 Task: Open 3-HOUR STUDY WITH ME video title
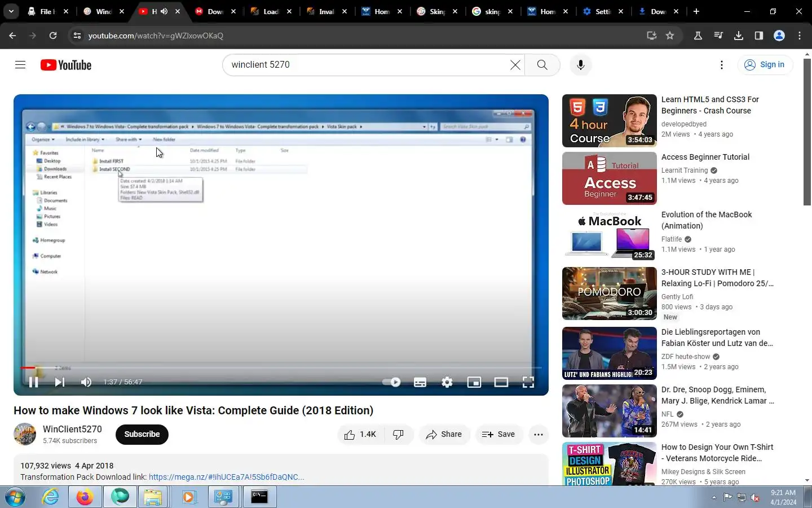[x=717, y=278]
